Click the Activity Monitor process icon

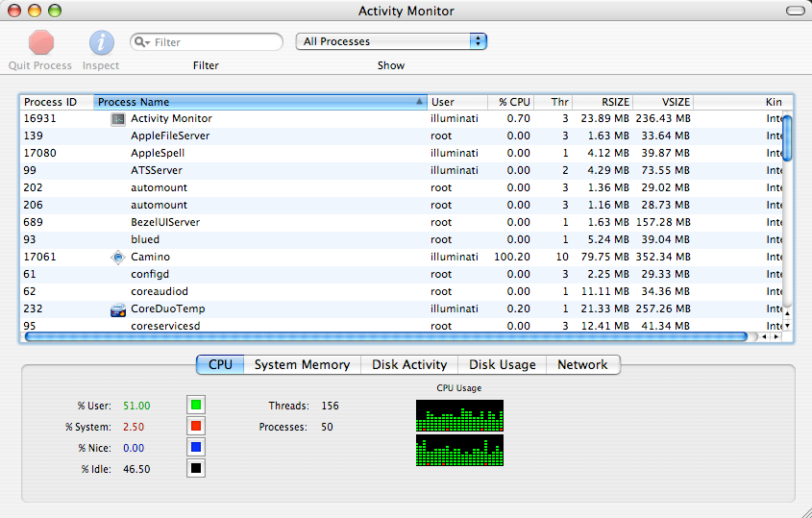coord(118,119)
